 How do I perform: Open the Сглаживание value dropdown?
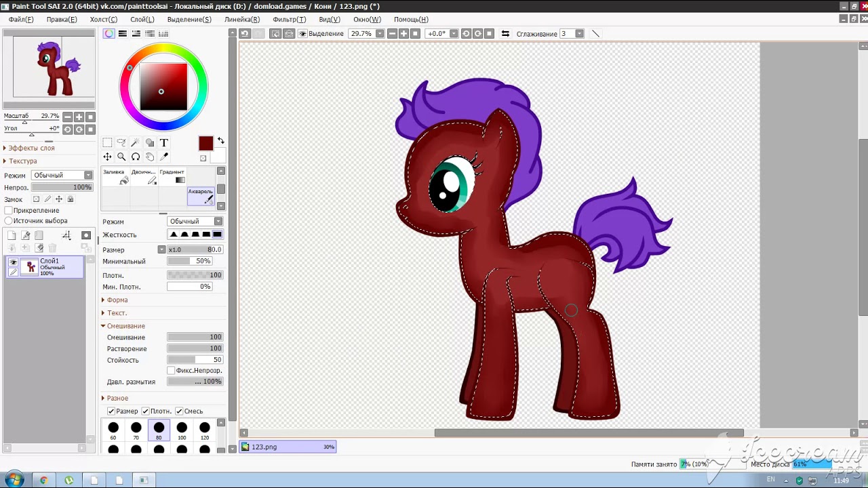(x=579, y=33)
